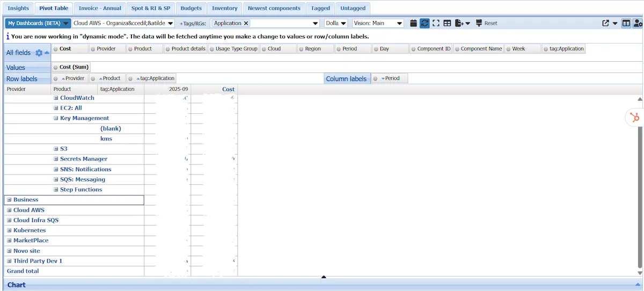The image size is (644, 291).
Task: Open the Tags/RGs selection dropdown arrow
Action: (316, 24)
